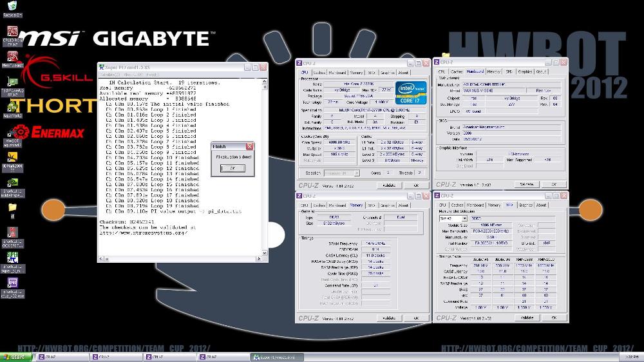
Task: Open the About menu in Super PI
Action: click(132, 75)
